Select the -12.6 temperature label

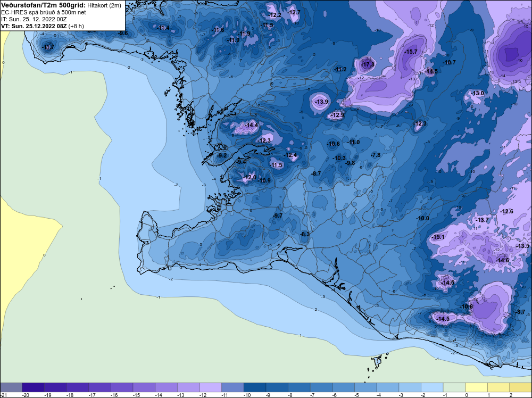507,211
